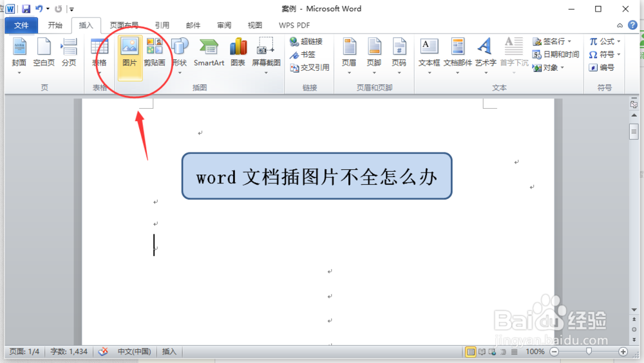Open Word help question mark icon
Viewport: 644px width, 363px height.
(633, 25)
